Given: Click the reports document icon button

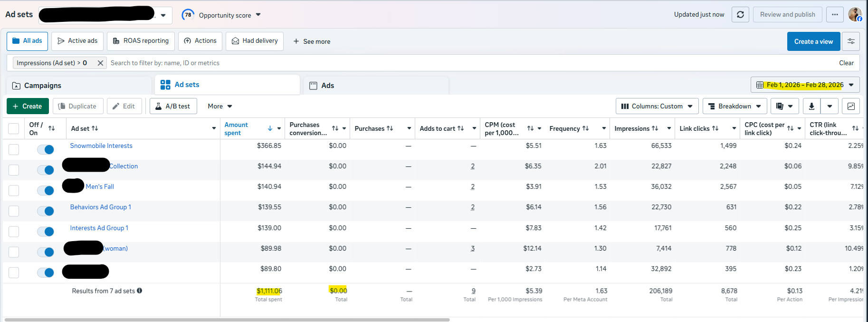Looking at the screenshot, I should (784, 106).
